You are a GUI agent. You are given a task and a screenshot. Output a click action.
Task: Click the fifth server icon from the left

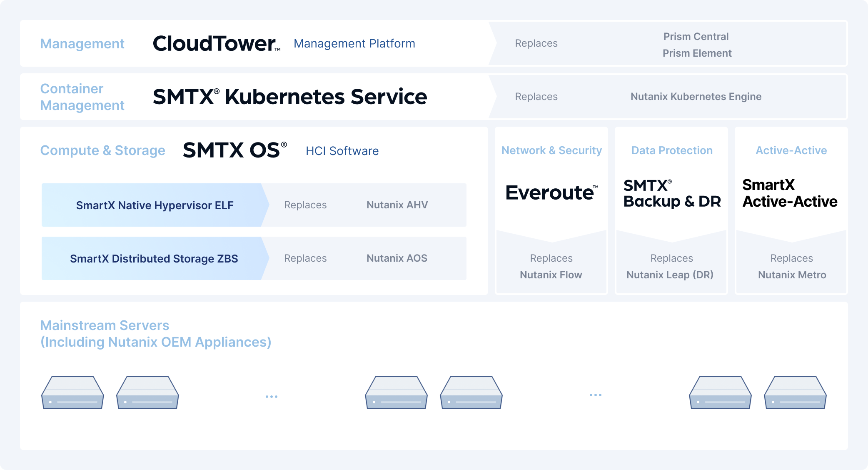[x=720, y=392]
